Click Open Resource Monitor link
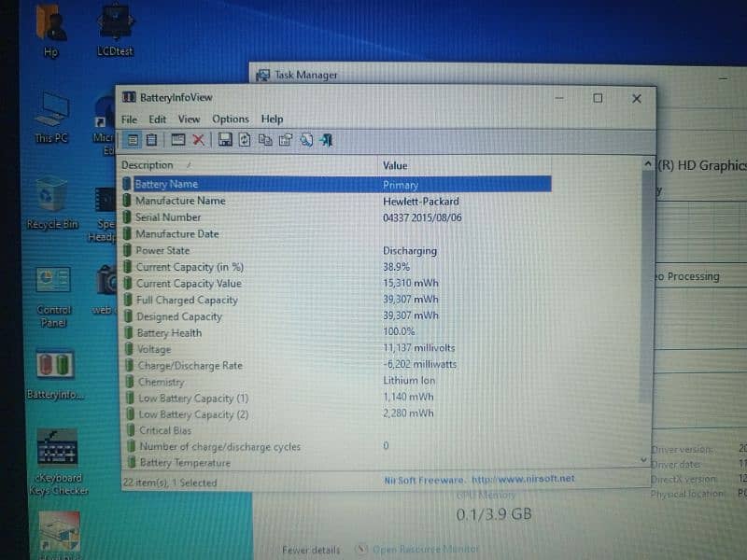This screenshot has height=560, width=747. click(x=425, y=550)
